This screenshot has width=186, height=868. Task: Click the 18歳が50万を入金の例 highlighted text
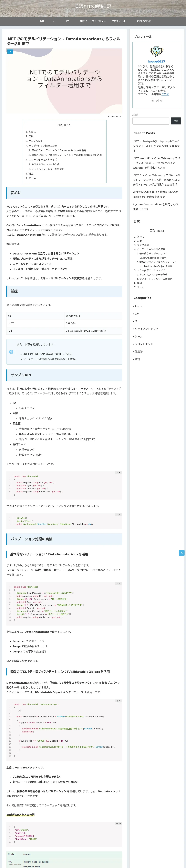tap(20, 815)
